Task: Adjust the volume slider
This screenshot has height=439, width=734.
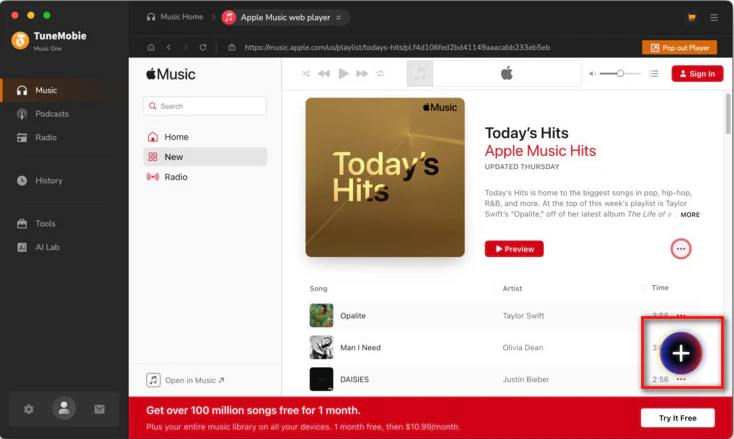Action: coord(620,73)
